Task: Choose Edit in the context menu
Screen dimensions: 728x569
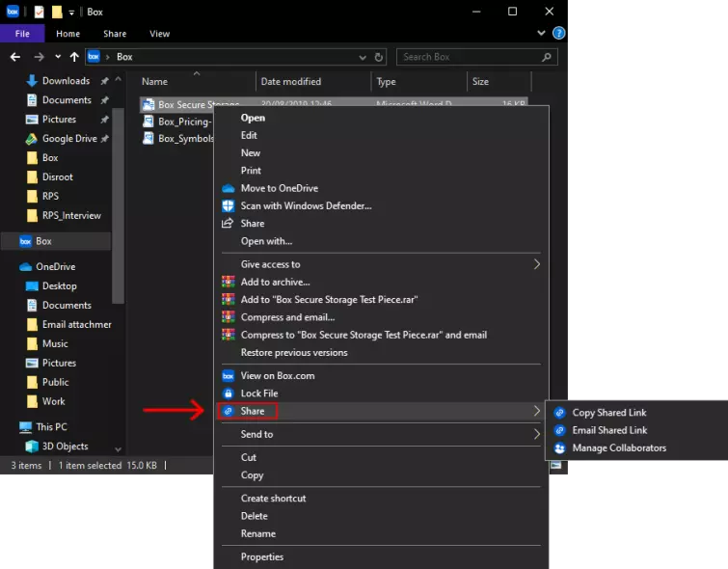Action: pos(249,135)
